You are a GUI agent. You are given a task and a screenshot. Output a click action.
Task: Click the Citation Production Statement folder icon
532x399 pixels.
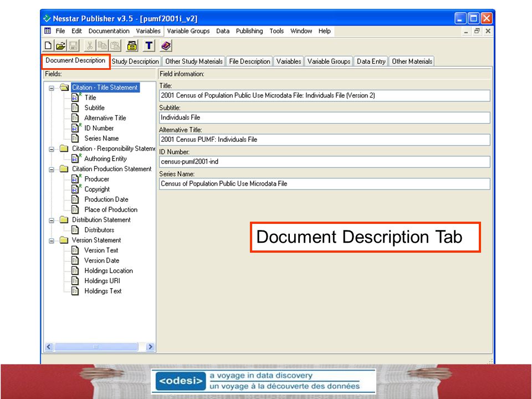[x=64, y=168]
